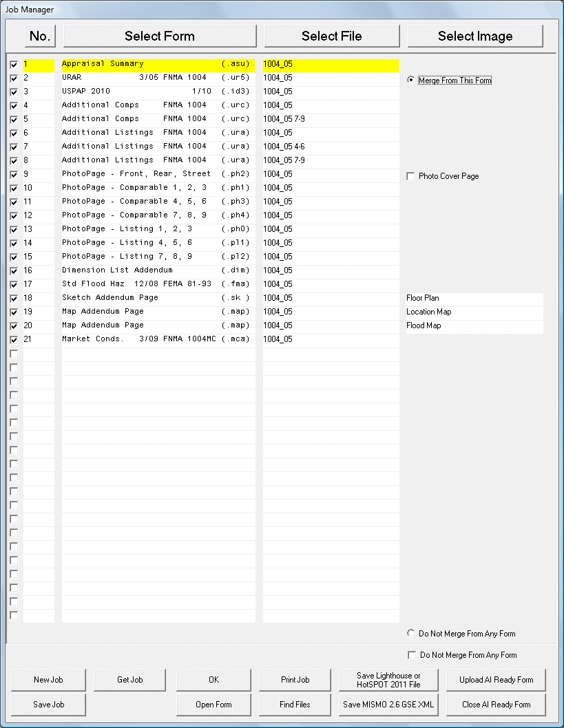The image size is (564, 728).
Task: Click the Floor Plan image entry
Action: point(474,298)
